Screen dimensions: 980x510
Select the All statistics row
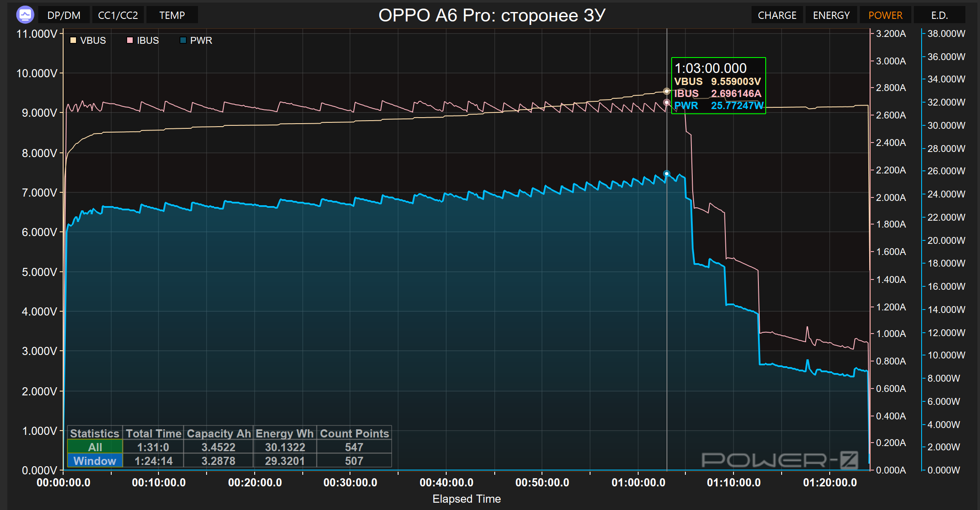tap(95, 447)
